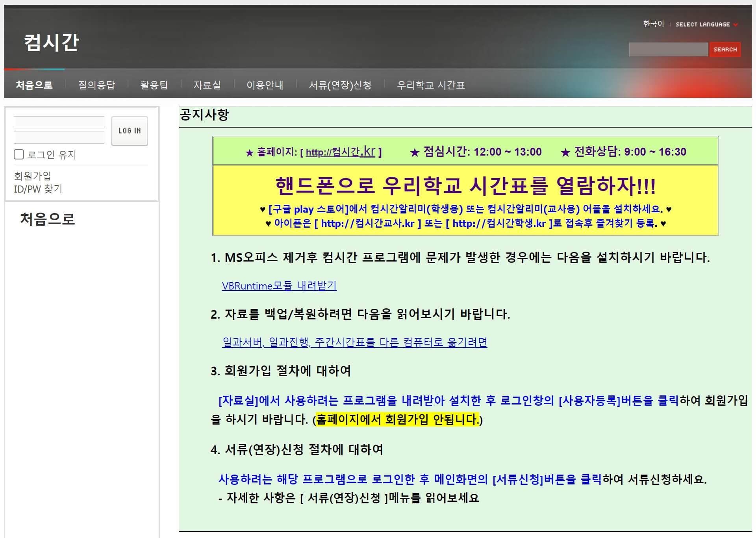This screenshot has height=538, width=756.
Task: Click the top-right search input box
Action: [x=668, y=50]
